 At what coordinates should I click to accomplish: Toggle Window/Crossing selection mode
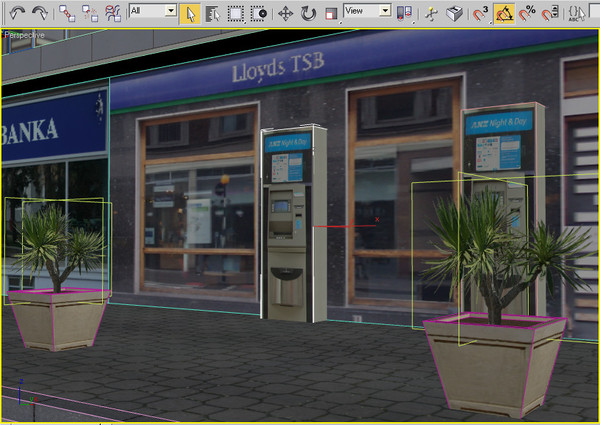259,14
